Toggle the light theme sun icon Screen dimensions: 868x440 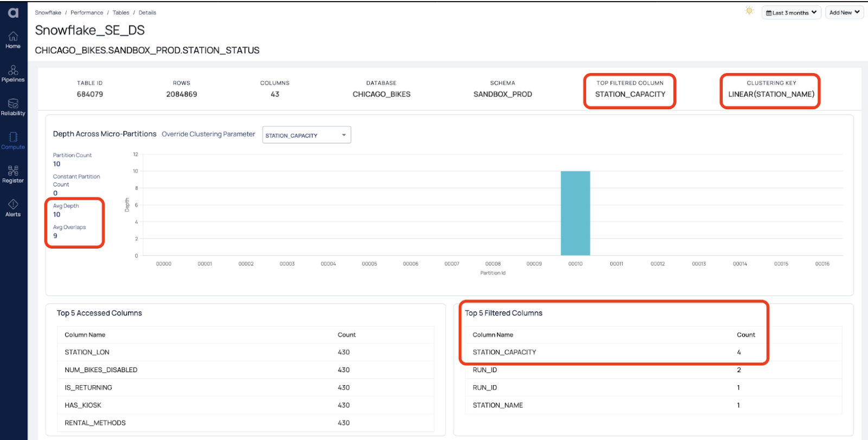tap(749, 11)
